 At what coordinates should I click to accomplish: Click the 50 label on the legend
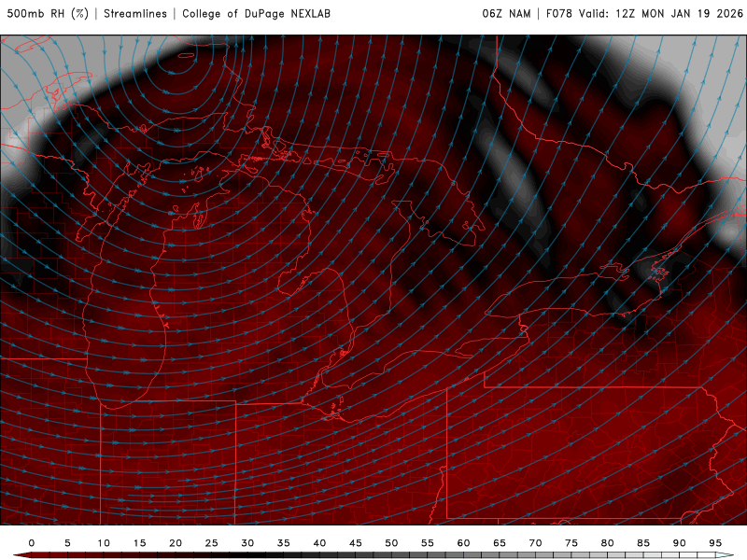(x=391, y=543)
